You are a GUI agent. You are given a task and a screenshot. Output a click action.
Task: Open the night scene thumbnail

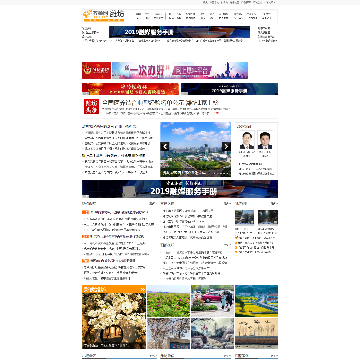point(268,217)
